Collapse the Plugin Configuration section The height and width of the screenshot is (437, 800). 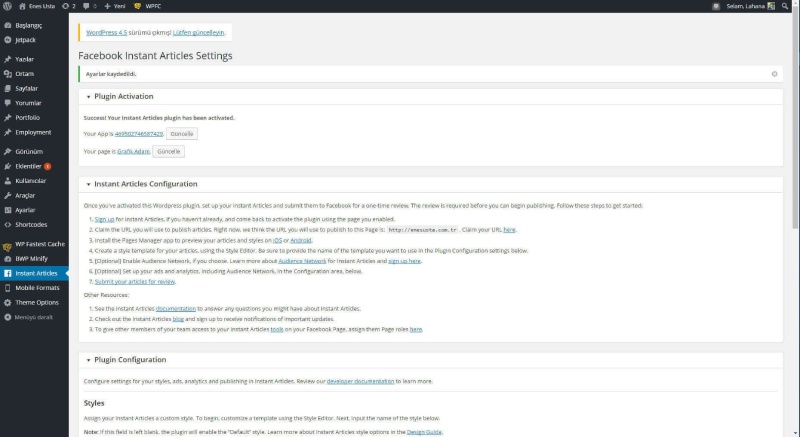tap(88, 360)
